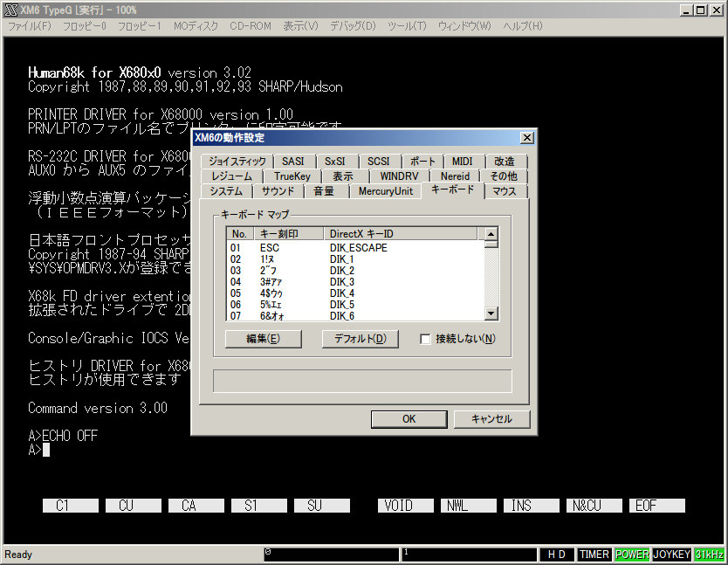This screenshot has height=565, width=728.
Task: Switch to the Nereid tab
Action: (x=455, y=176)
